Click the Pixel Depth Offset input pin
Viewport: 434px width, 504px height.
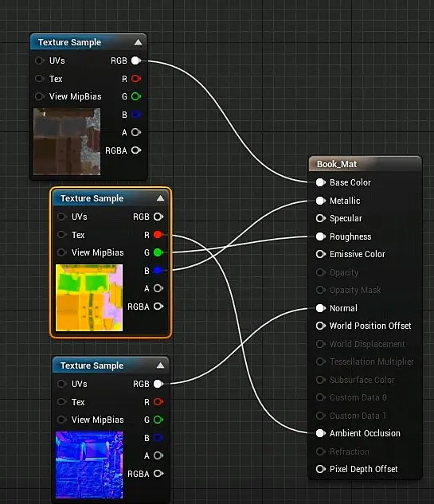[x=320, y=469]
